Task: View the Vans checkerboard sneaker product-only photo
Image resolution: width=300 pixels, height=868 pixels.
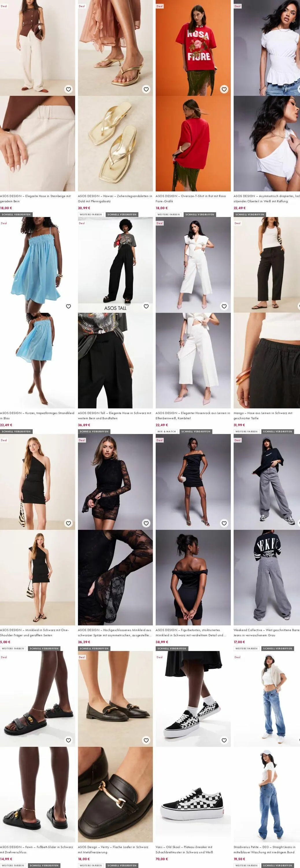Action: [x=193, y=795]
